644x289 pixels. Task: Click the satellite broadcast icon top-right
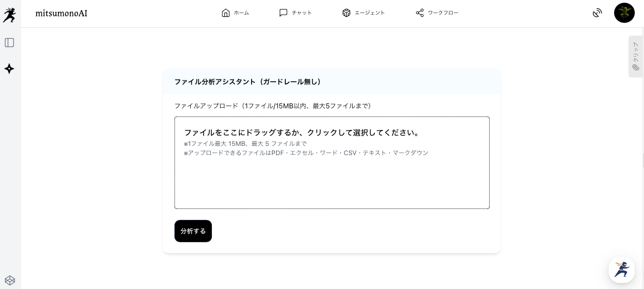click(x=597, y=13)
